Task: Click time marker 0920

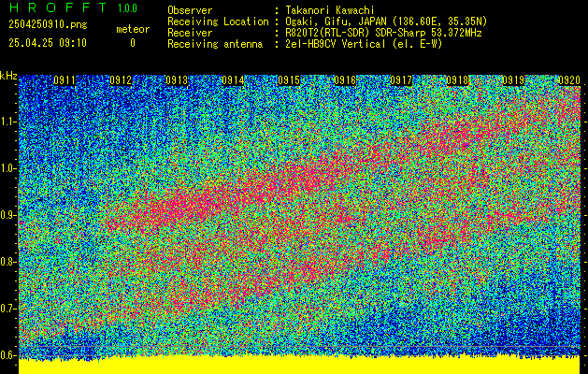Action: (569, 80)
